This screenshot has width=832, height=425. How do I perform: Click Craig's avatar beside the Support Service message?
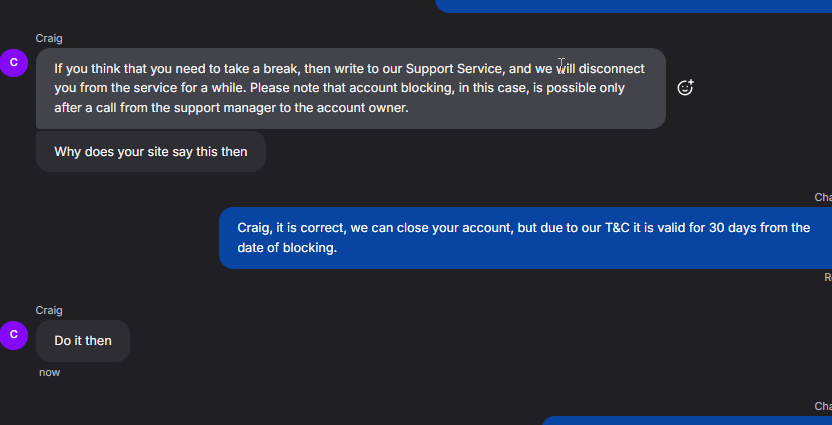(x=13, y=62)
